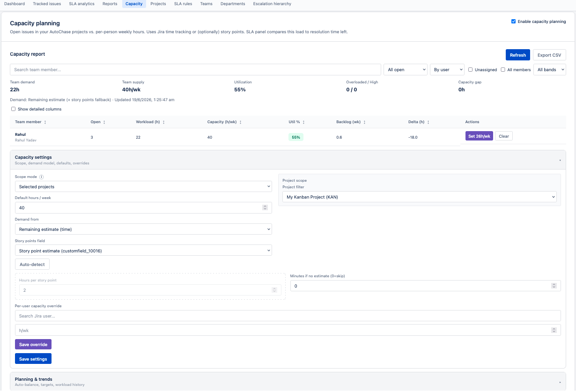The image size is (576, 392).
Task: Click stepper arrows in Default hours / week field
Action: [x=265, y=207]
